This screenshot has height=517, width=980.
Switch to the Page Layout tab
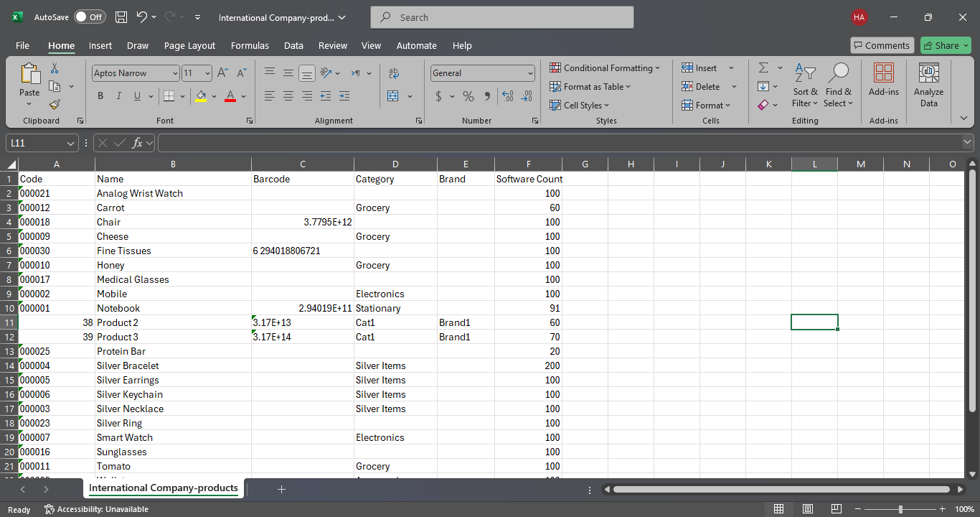pyautogui.click(x=189, y=45)
